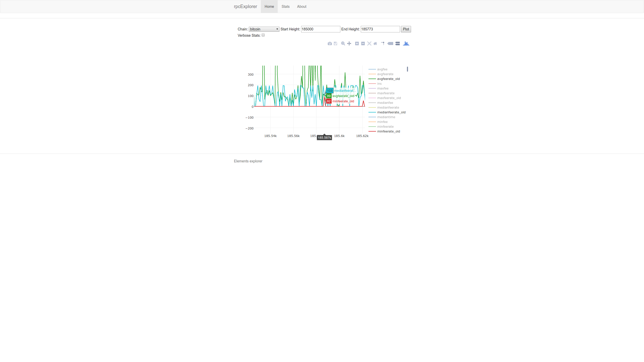Screen dimensions: 644x362
Task: Reset axes with the home icon
Action: pos(375,43)
